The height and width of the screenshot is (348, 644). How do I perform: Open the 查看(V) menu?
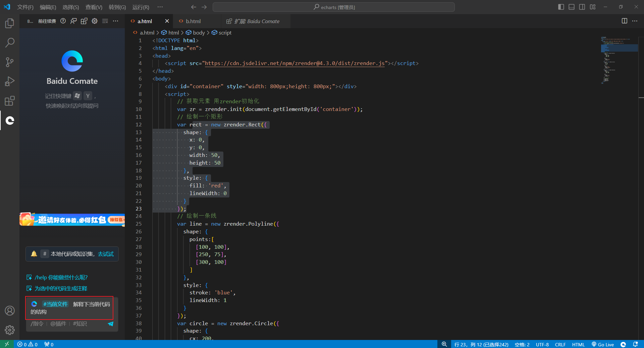click(94, 7)
